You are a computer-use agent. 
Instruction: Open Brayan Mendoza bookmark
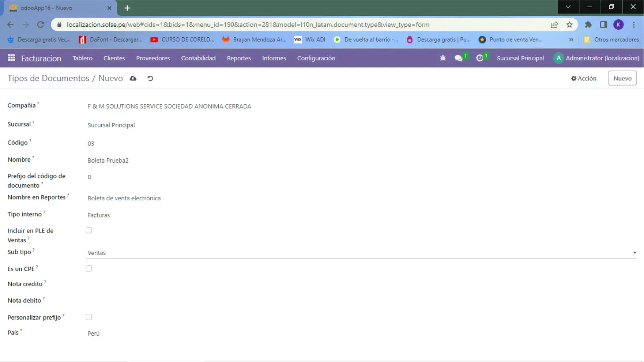254,39
